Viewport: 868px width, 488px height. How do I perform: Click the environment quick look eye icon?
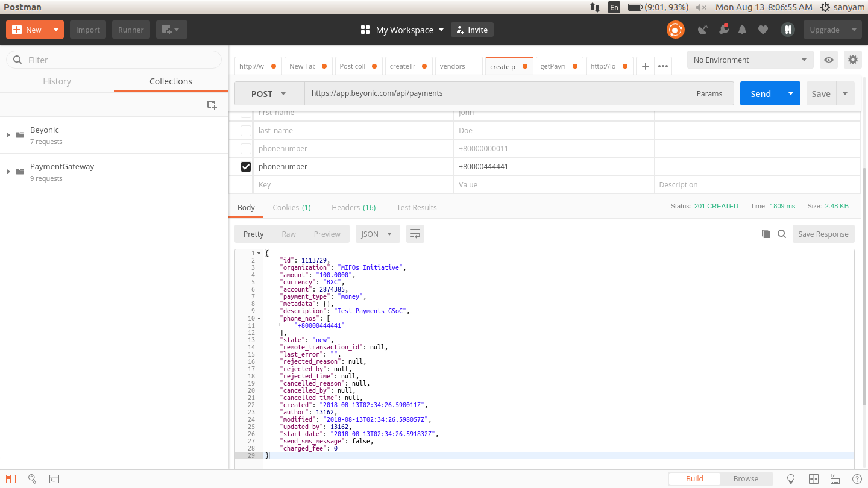829,60
